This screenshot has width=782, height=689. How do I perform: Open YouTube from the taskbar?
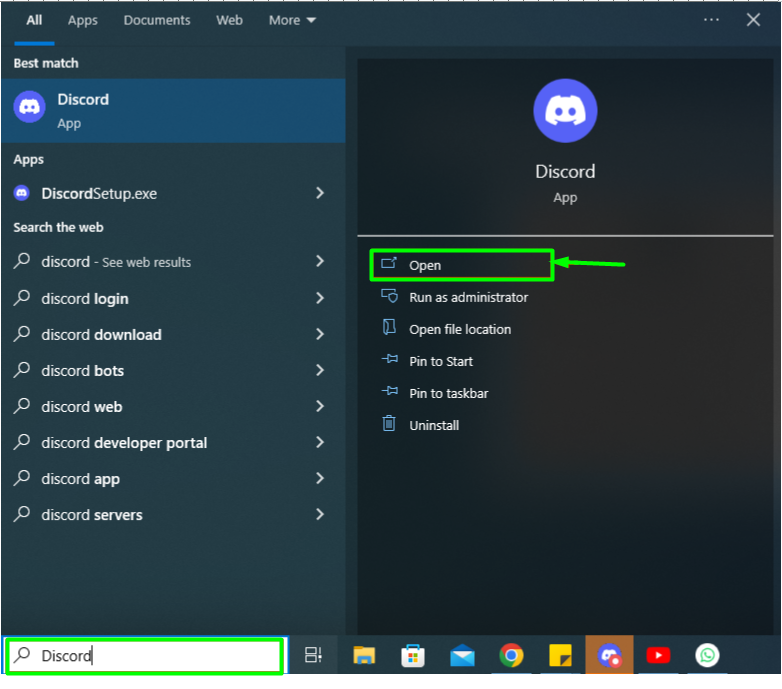658,655
